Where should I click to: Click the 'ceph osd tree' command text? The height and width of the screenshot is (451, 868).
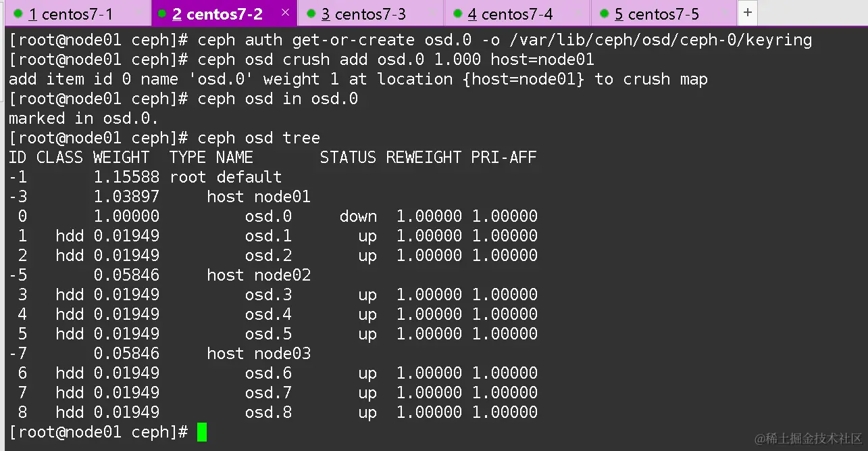point(259,138)
